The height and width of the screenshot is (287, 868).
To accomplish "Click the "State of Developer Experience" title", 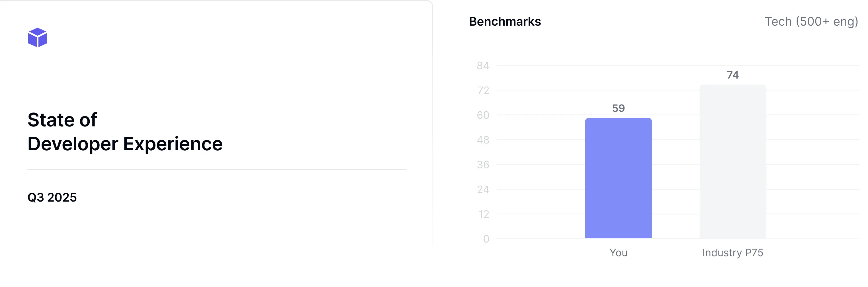I will pyautogui.click(x=125, y=132).
